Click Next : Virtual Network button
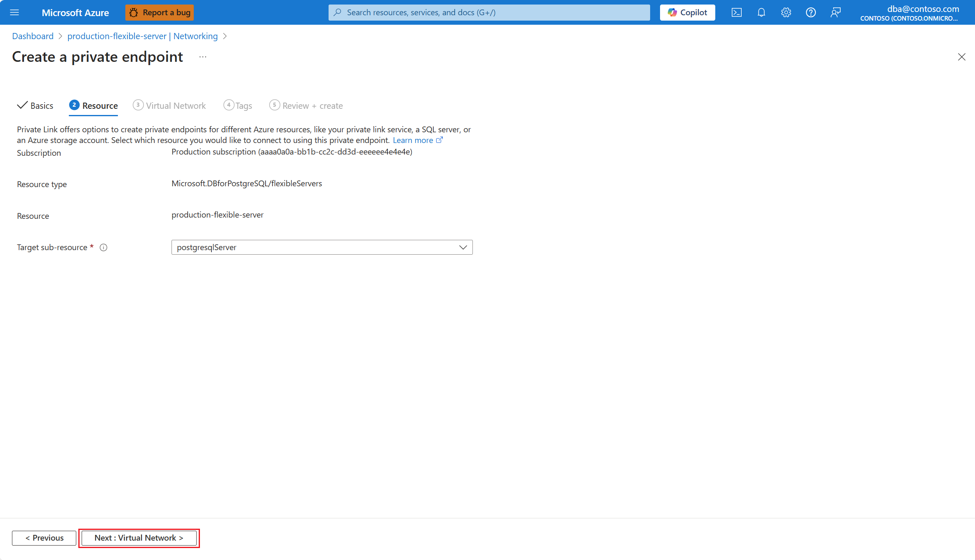975x560 pixels. [x=139, y=538]
